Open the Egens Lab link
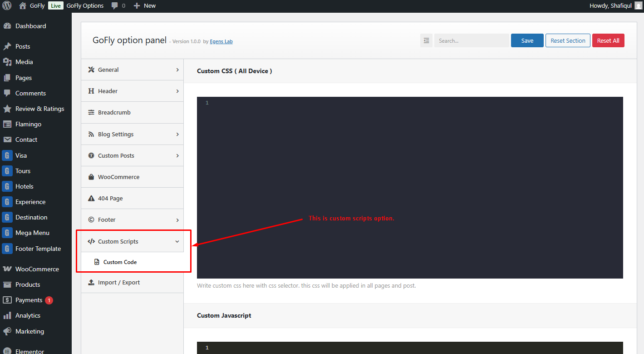The width and height of the screenshot is (644, 354). click(x=221, y=41)
